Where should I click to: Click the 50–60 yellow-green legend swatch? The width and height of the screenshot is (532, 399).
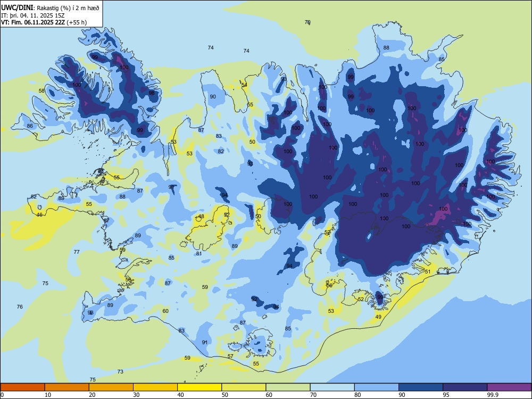pos(244,387)
